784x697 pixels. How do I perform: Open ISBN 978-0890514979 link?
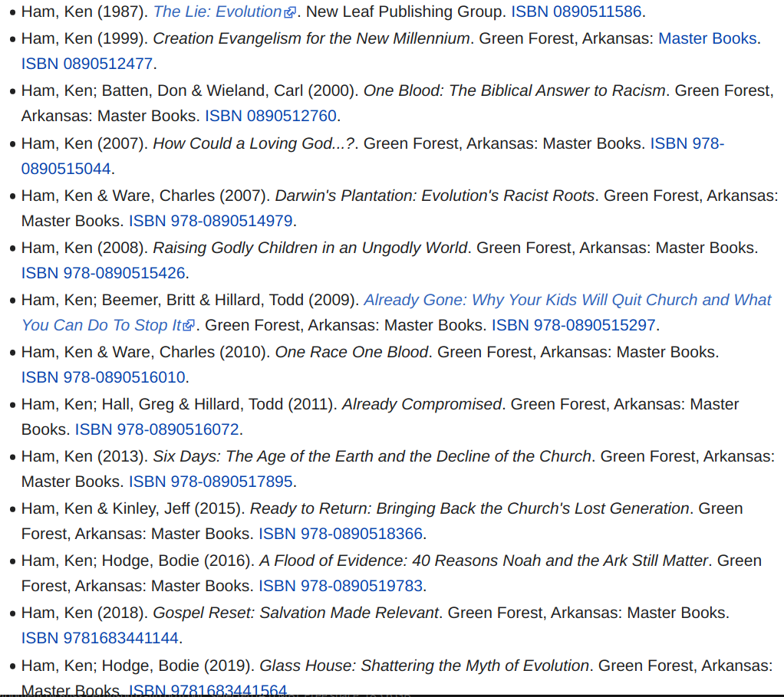pos(210,221)
